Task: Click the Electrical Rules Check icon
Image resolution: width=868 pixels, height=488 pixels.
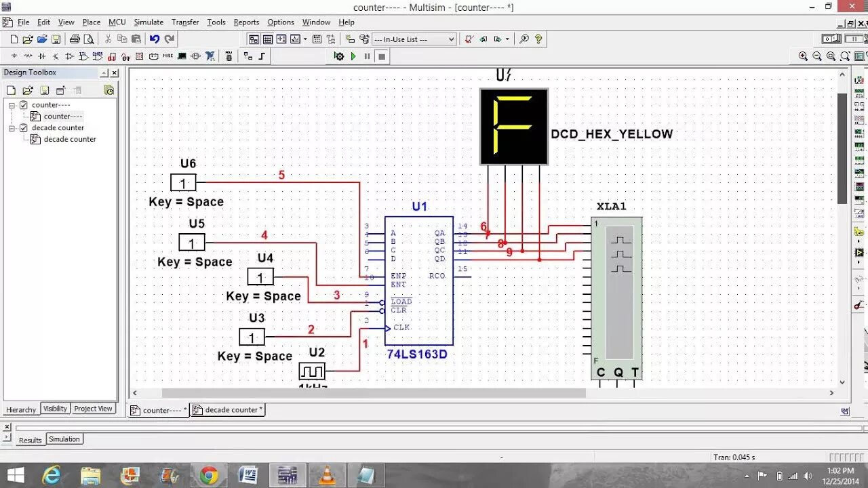Action: (469, 39)
